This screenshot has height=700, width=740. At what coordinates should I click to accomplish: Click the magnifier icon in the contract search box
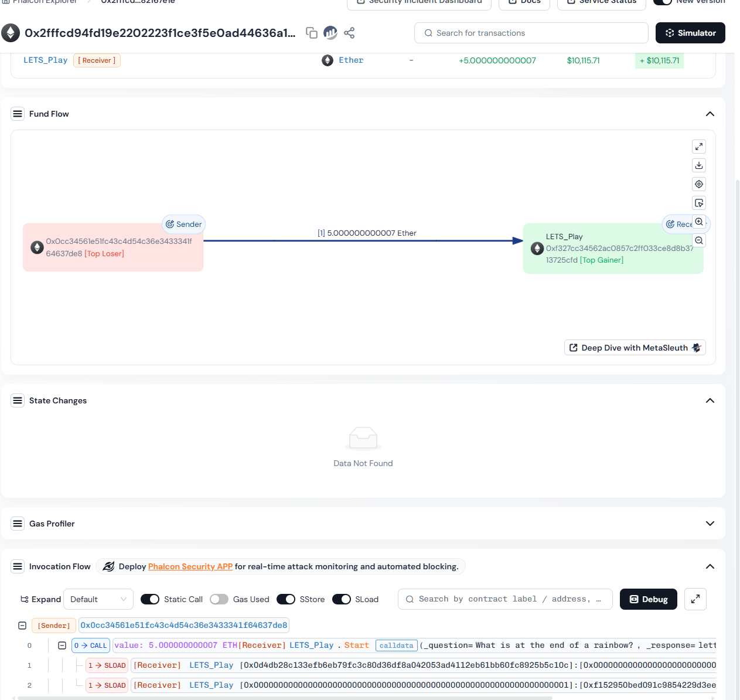pyautogui.click(x=410, y=599)
